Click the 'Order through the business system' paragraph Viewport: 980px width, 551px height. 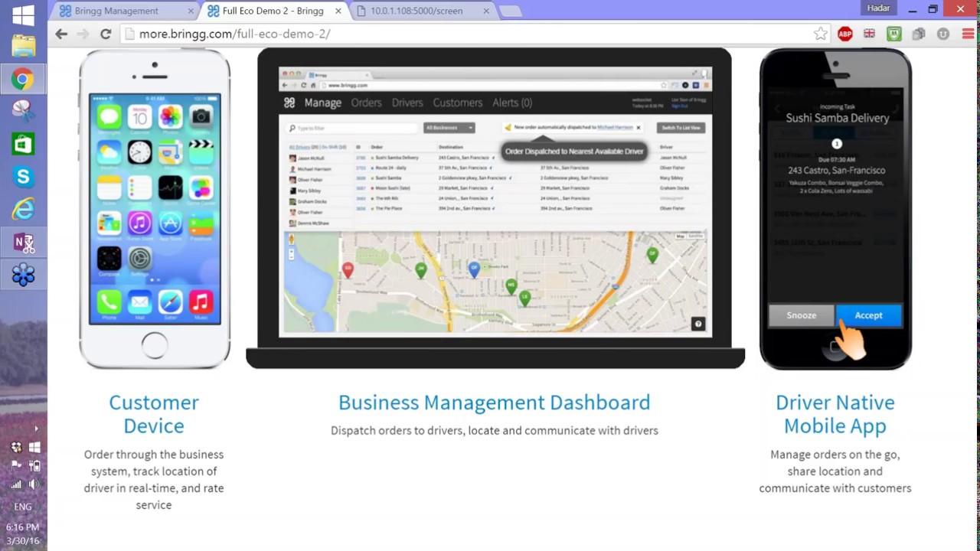tap(154, 480)
